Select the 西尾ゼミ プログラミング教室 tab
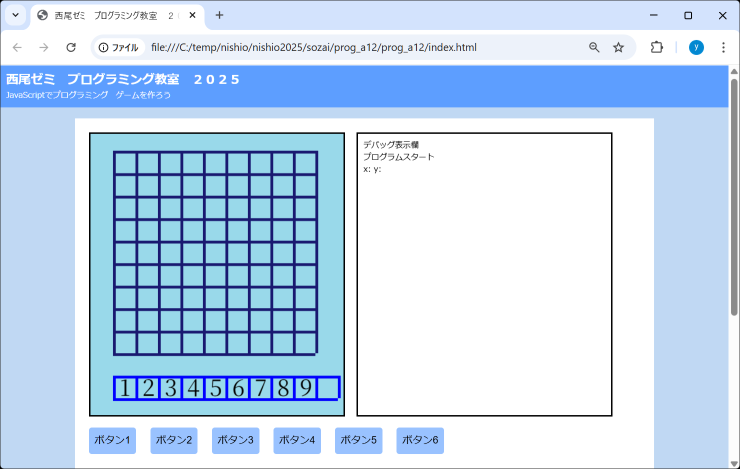740x469 pixels. (x=118, y=16)
